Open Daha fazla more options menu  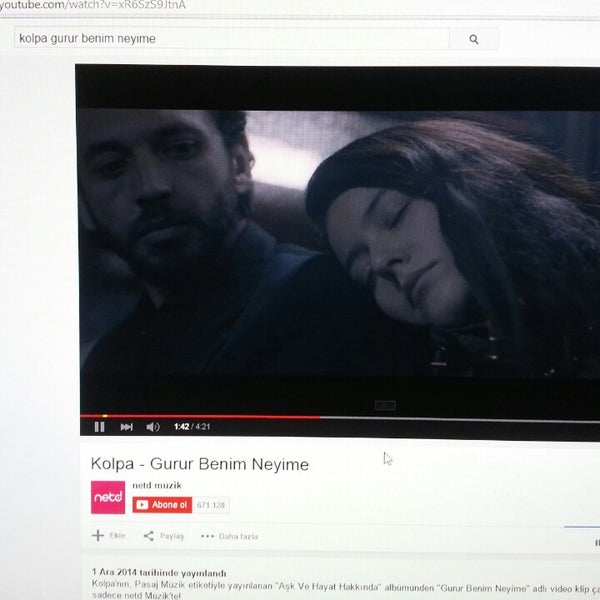pos(230,536)
